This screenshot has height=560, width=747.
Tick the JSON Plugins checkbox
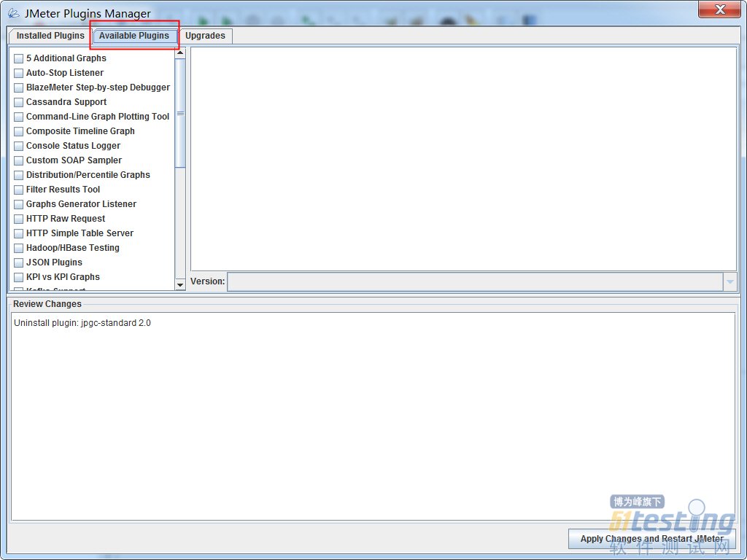[x=18, y=262]
